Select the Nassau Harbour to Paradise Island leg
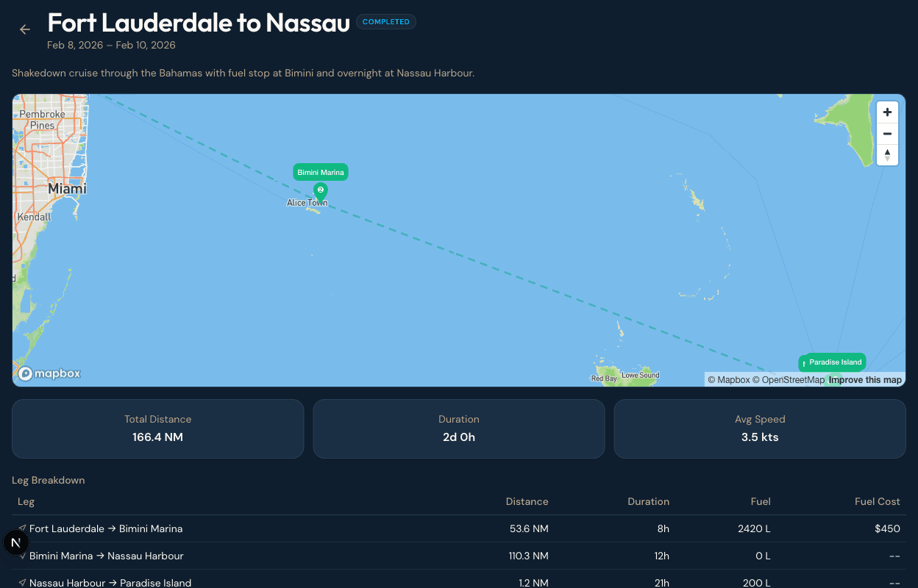This screenshot has height=588, width=918. tap(110, 582)
